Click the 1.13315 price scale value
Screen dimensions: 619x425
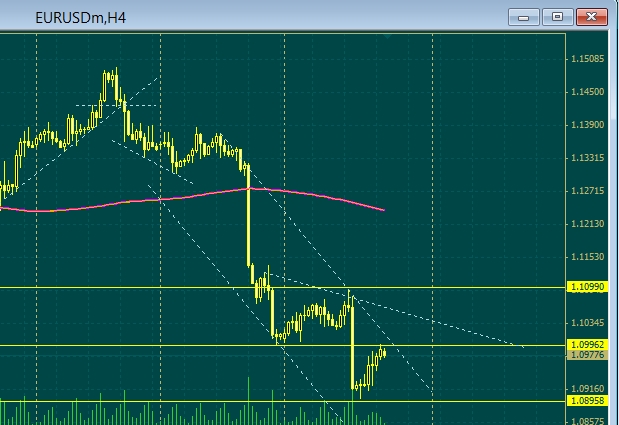pyautogui.click(x=587, y=158)
